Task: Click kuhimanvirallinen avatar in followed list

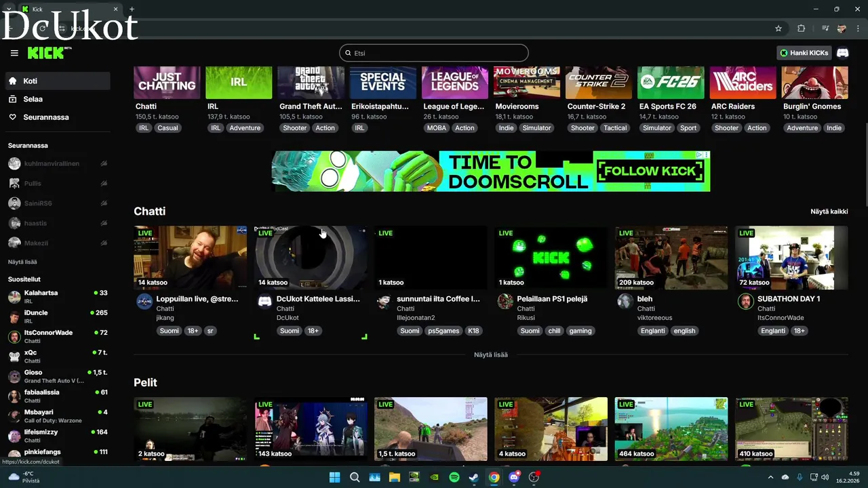Action: pyautogui.click(x=14, y=163)
